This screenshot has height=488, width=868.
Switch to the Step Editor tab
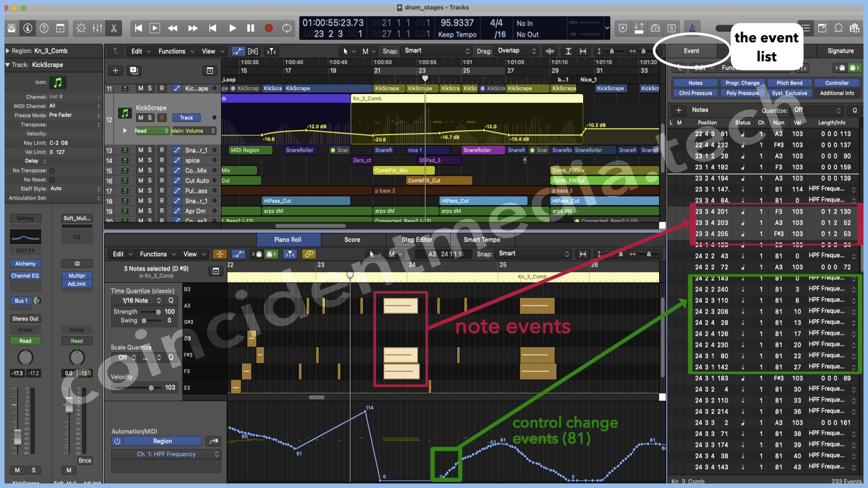417,240
